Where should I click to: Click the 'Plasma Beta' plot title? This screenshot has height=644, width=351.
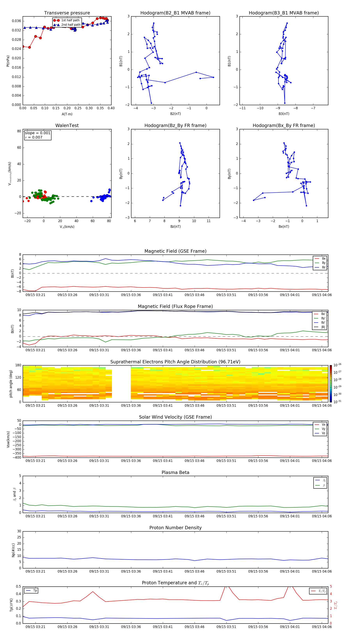pos(175,472)
